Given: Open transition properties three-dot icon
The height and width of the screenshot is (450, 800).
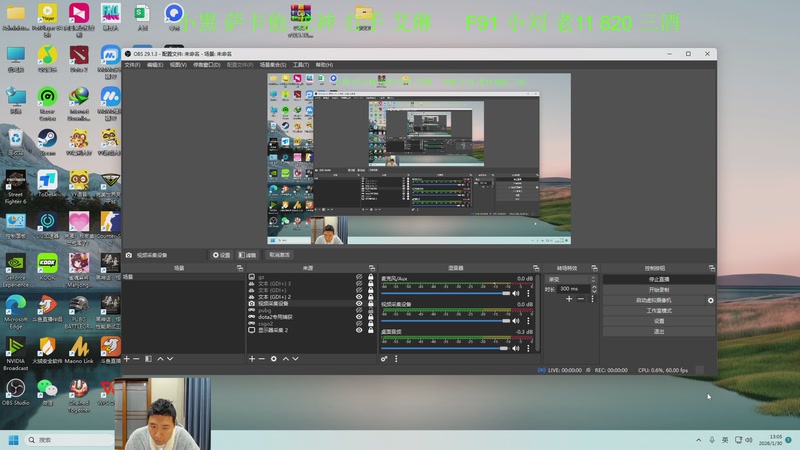Looking at the screenshot, I should coord(592,299).
